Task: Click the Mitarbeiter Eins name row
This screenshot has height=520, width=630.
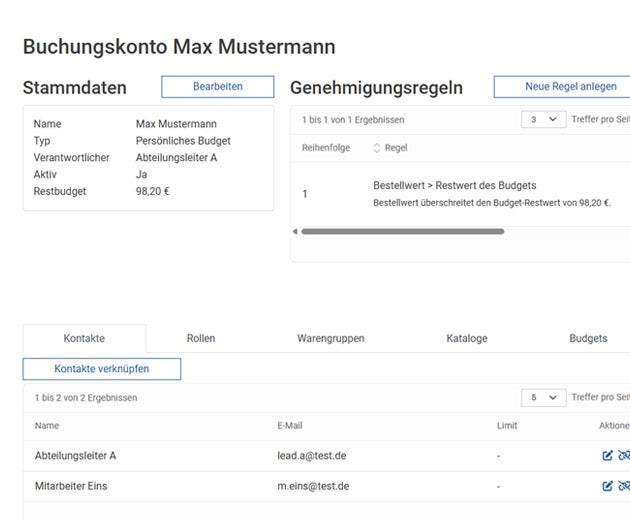Action: coord(71,487)
